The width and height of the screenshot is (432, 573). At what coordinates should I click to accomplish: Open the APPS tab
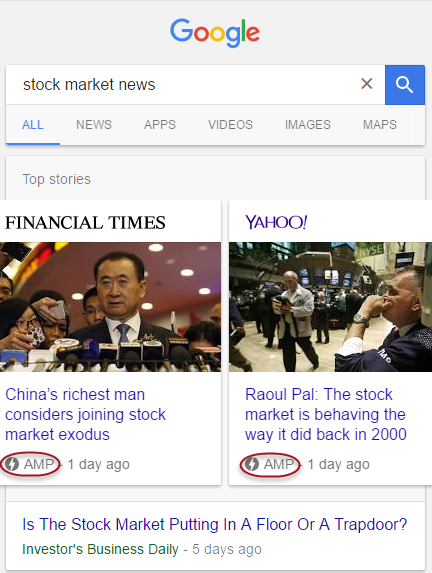tap(160, 125)
